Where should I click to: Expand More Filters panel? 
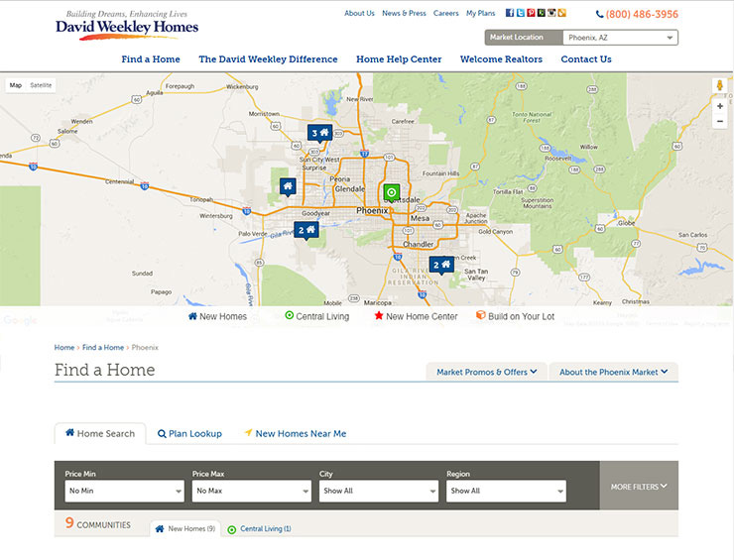point(638,487)
